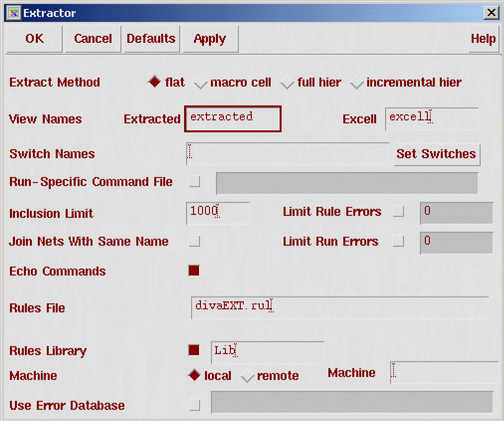Image resolution: width=504 pixels, height=421 pixels.
Task: Select the remote machine option
Action: click(x=247, y=376)
